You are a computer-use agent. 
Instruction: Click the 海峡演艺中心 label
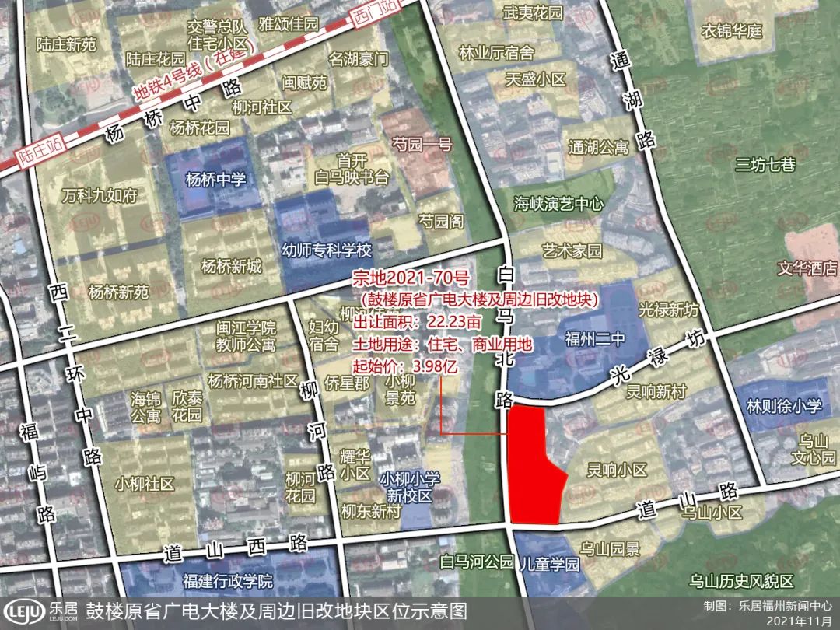pos(558,204)
